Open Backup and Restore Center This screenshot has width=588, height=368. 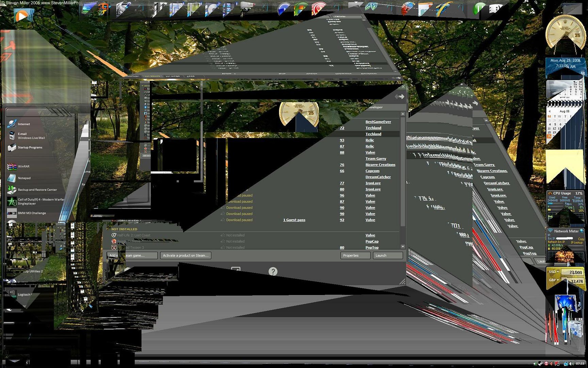pos(37,190)
